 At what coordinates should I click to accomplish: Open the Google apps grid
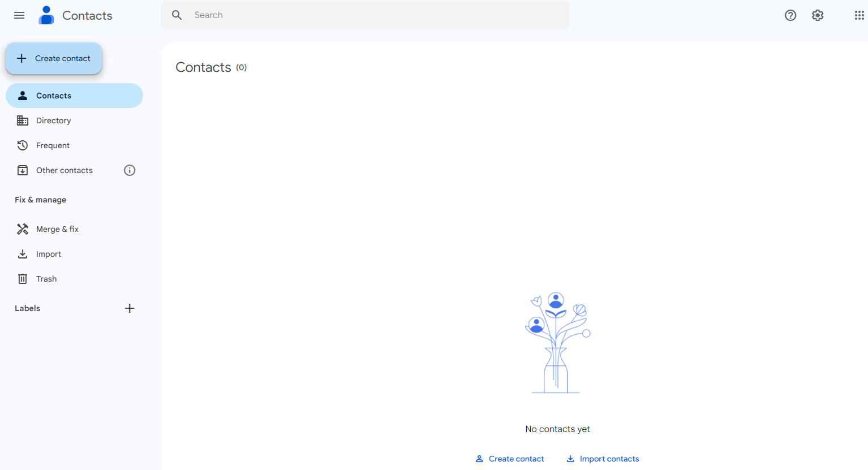pos(859,15)
